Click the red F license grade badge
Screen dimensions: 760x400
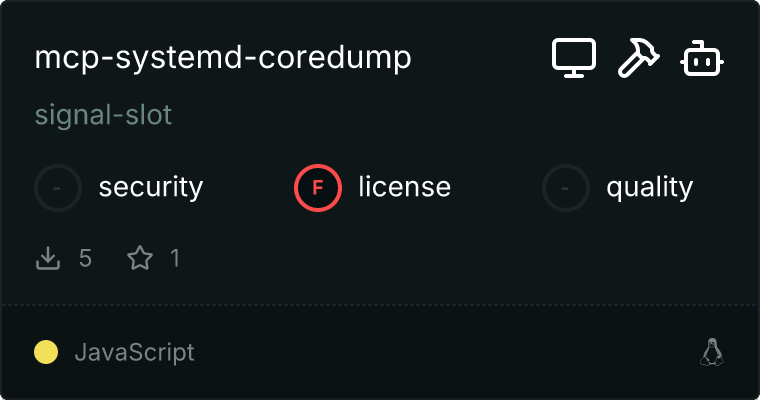[318, 188]
